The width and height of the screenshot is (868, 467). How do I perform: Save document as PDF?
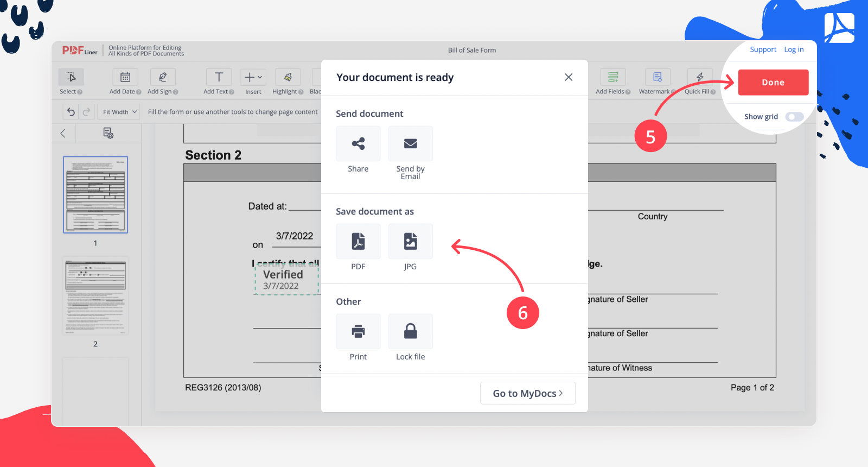358,241
